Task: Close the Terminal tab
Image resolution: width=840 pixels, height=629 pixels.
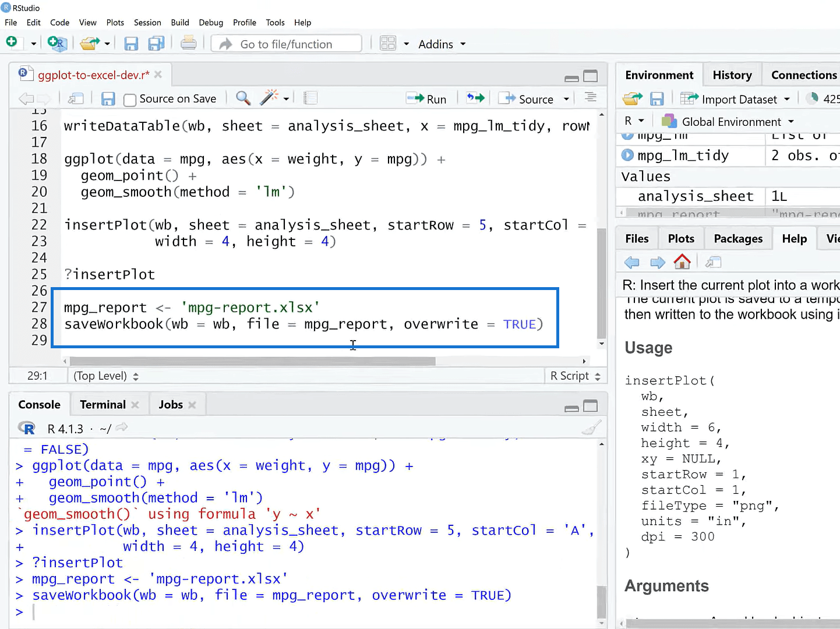Action: click(135, 405)
